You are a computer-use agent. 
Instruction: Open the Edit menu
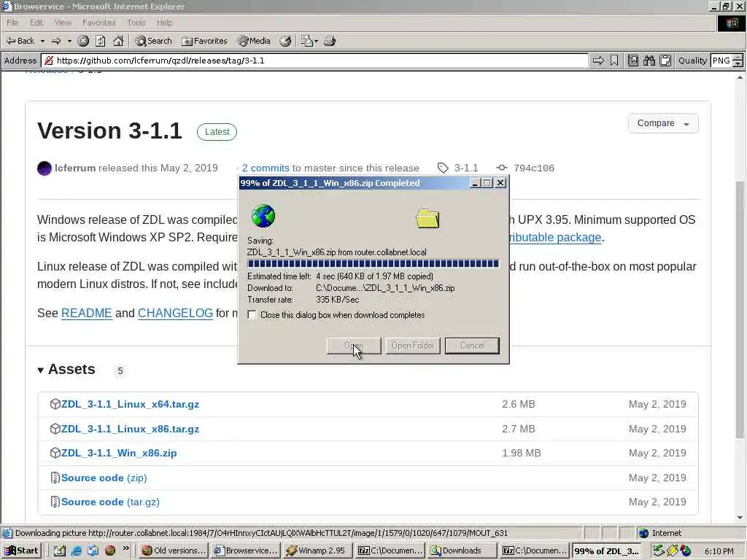(36, 23)
